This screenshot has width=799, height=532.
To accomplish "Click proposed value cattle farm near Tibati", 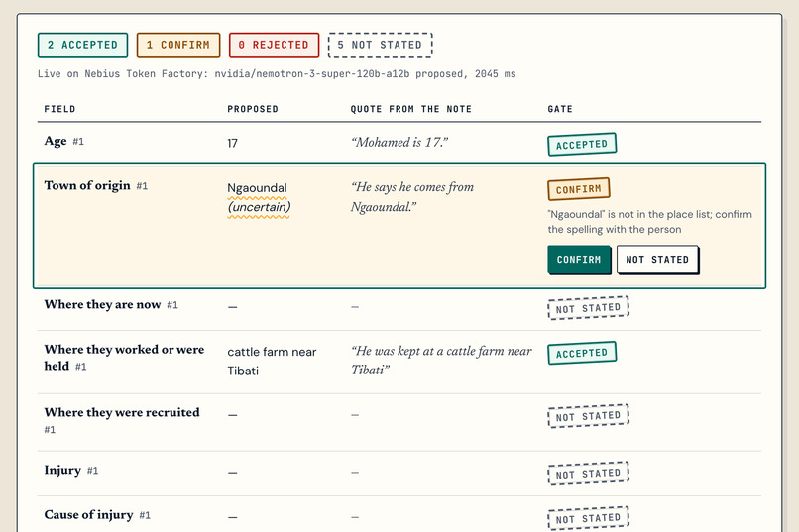I will (x=272, y=361).
